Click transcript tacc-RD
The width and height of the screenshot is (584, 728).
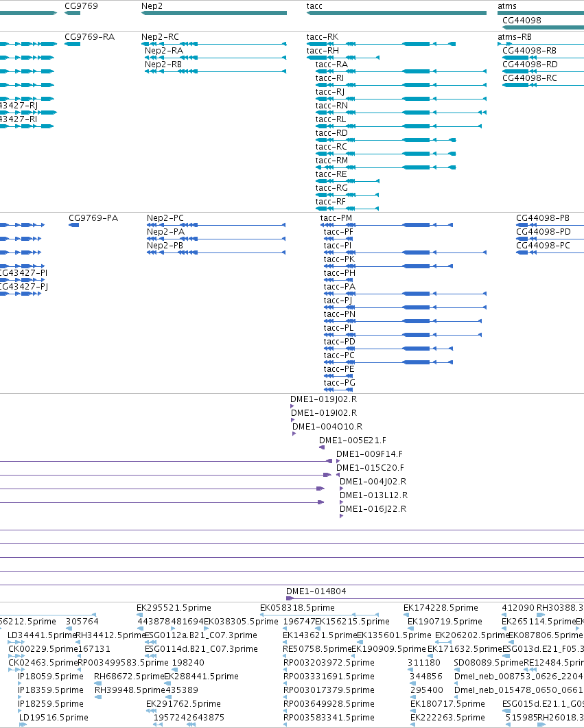[331, 133]
